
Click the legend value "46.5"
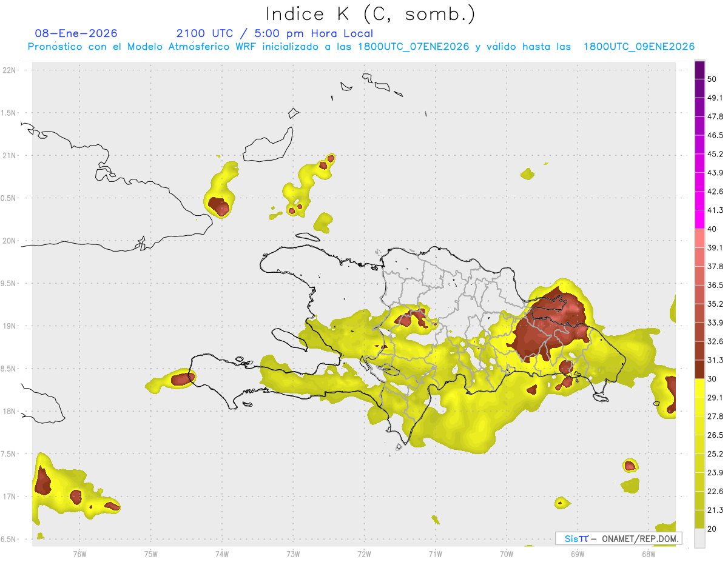click(x=715, y=135)
